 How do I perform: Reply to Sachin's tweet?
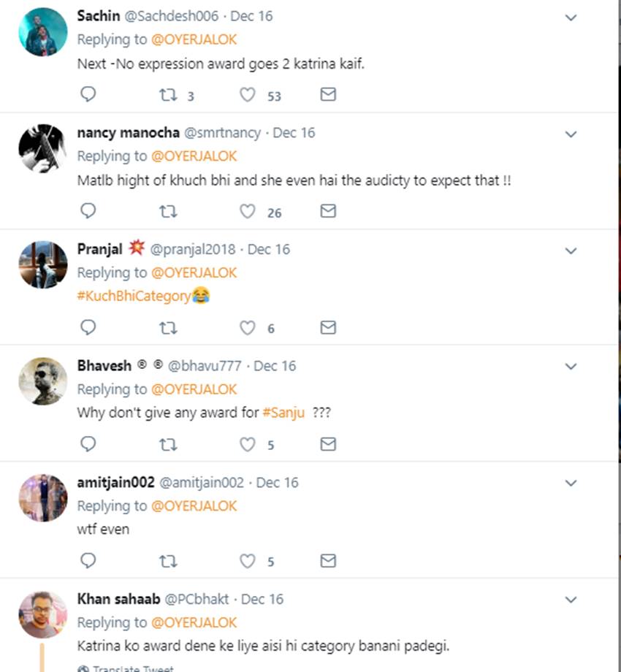(x=88, y=95)
